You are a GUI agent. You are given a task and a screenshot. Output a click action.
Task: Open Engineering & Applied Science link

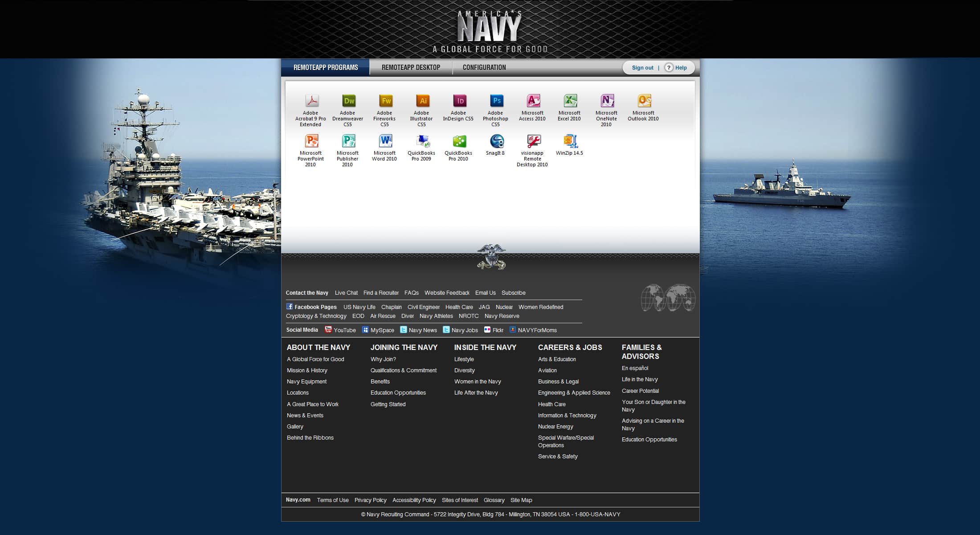click(x=574, y=393)
